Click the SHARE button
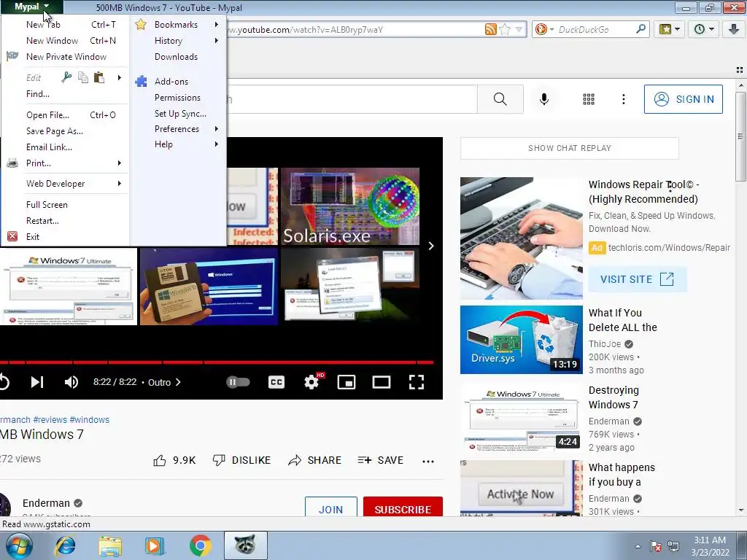The height and width of the screenshot is (560, 747). click(315, 460)
